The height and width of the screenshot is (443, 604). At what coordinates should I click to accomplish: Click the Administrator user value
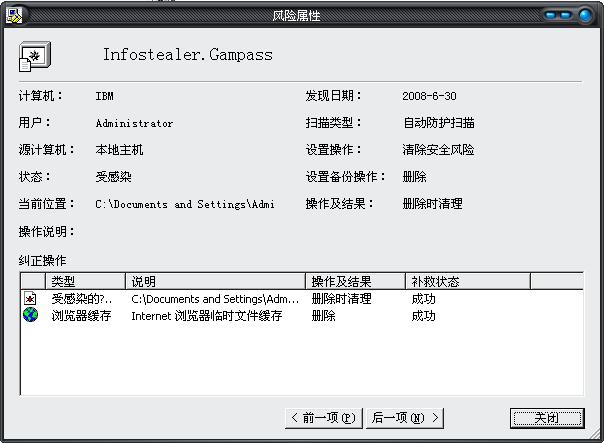pyautogui.click(x=134, y=123)
